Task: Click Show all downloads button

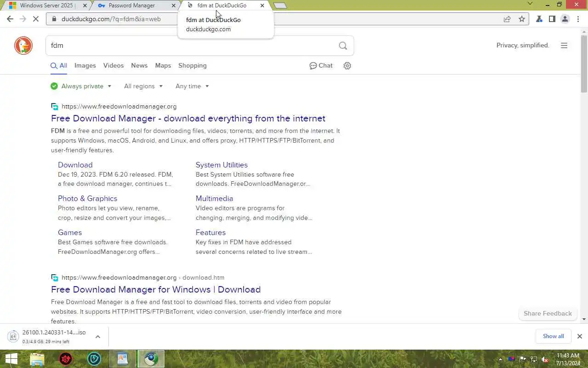Action: coord(553,336)
